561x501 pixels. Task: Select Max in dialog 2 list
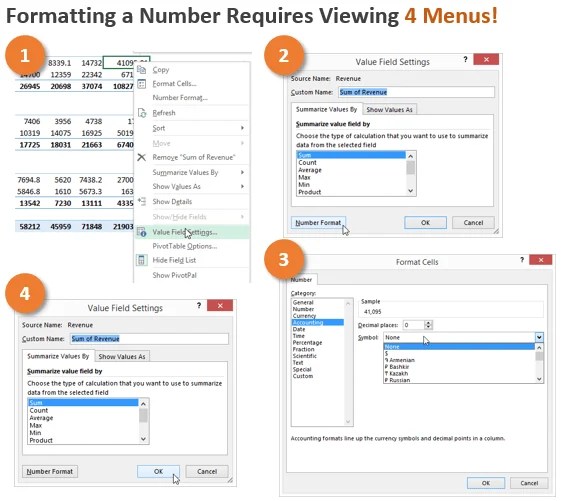point(351,177)
